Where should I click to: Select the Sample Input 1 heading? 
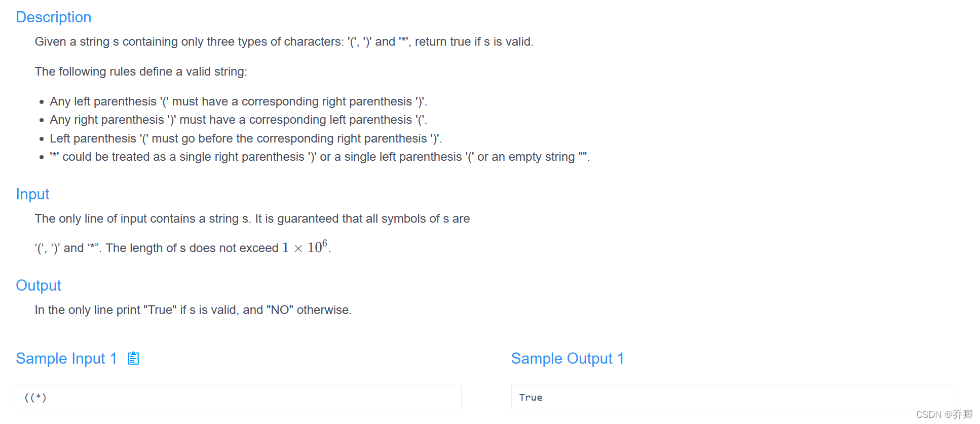click(65, 359)
